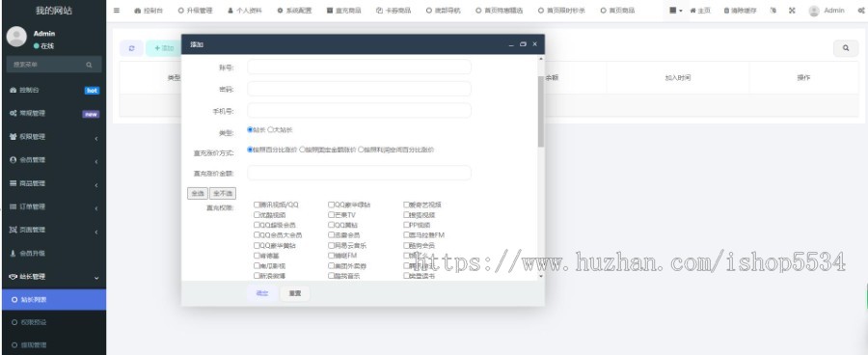Click the fullscreen expand icon in top bar
Screen dimensions: 868x355
tap(792, 10)
